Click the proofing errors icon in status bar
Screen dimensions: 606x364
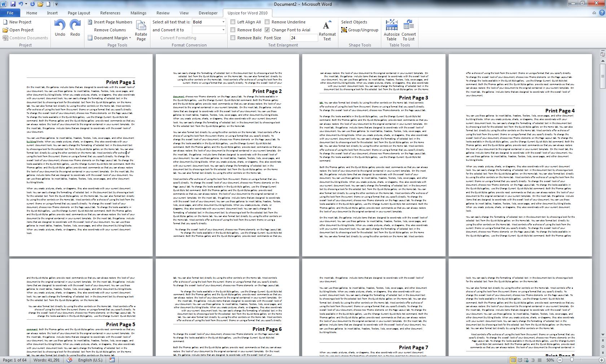[70, 360]
